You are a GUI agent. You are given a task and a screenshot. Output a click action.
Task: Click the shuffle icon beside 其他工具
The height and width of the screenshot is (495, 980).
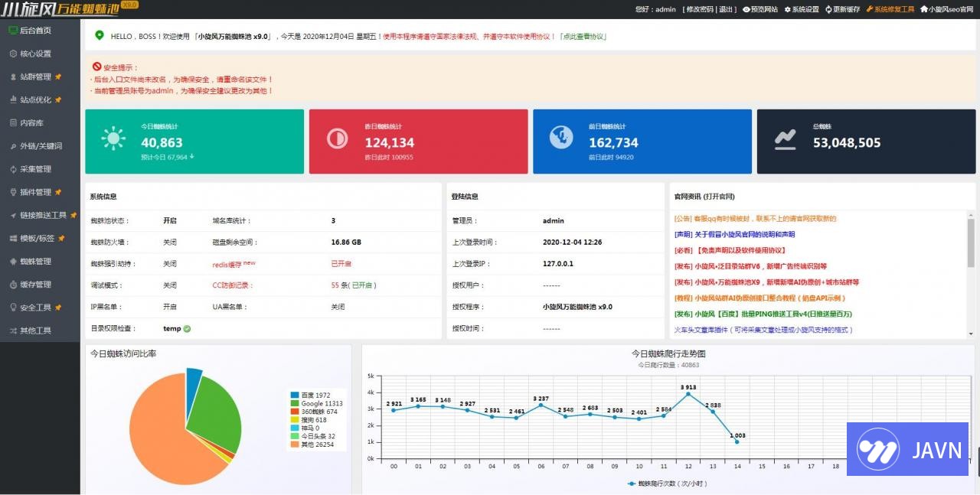click(x=13, y=331)
